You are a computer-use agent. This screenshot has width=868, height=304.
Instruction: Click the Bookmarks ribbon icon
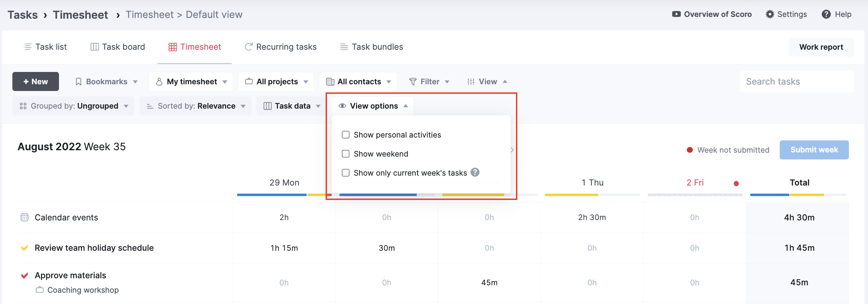(79, 81)
